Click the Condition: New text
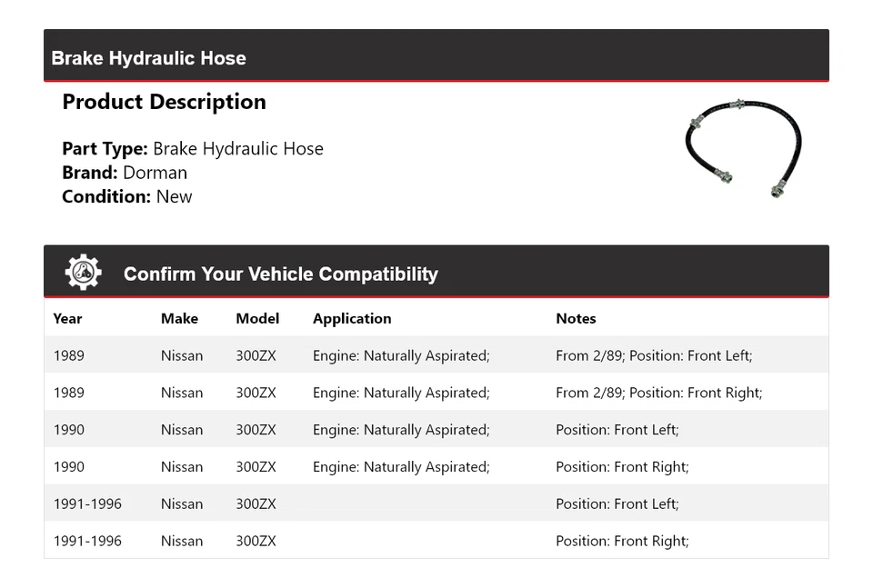 [x=127, y=196]
